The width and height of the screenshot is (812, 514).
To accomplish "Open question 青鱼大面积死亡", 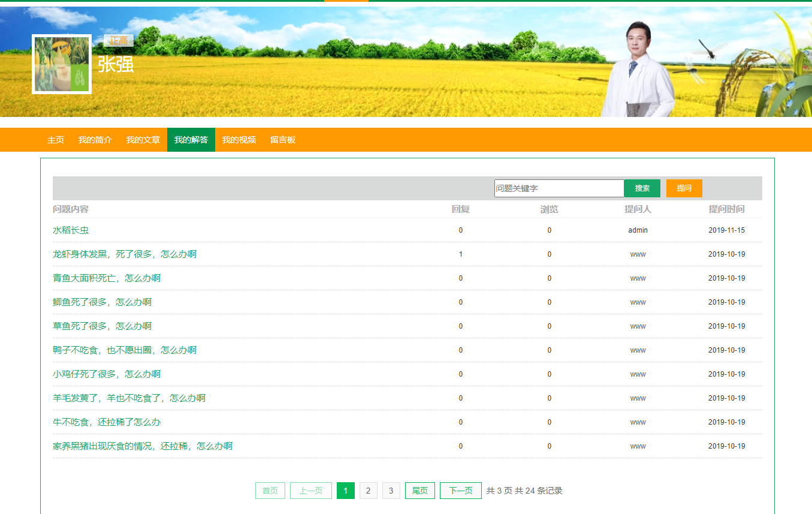I will pos(107,278).
